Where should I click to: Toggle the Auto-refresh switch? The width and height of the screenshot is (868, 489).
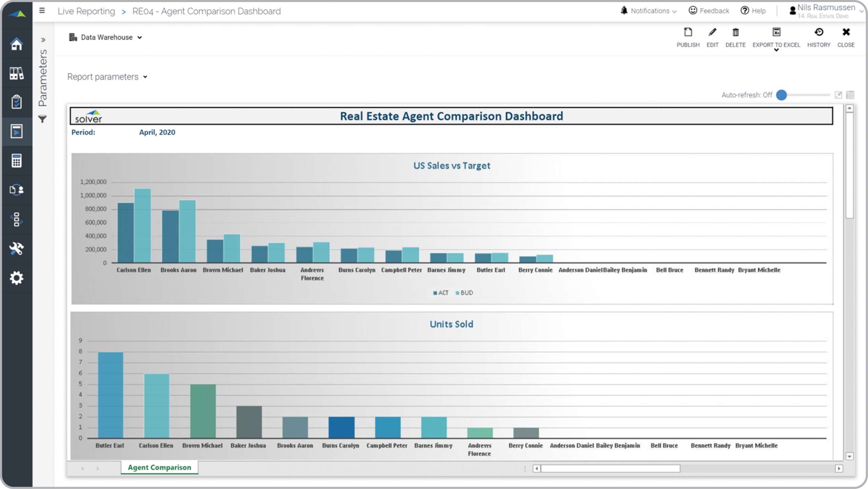tap(781, 95)
